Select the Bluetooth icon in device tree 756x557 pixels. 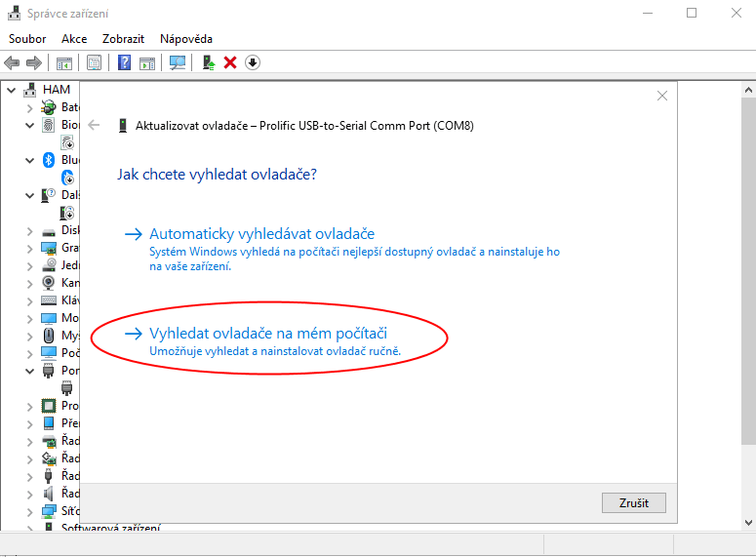click(49, 160)
